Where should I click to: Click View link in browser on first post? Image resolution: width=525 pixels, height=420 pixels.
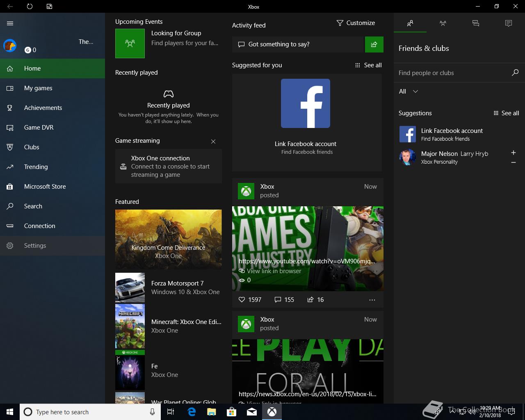(270, 271)
